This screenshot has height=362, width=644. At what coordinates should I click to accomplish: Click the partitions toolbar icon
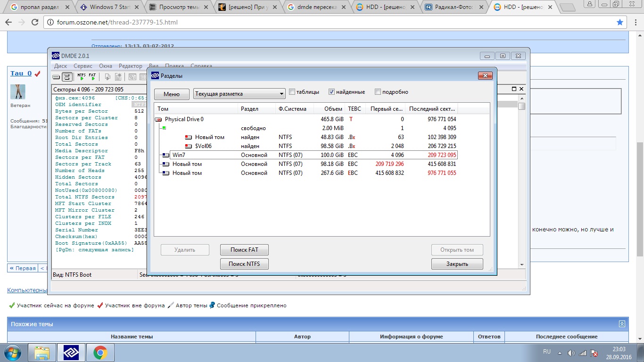pos(67,77)
